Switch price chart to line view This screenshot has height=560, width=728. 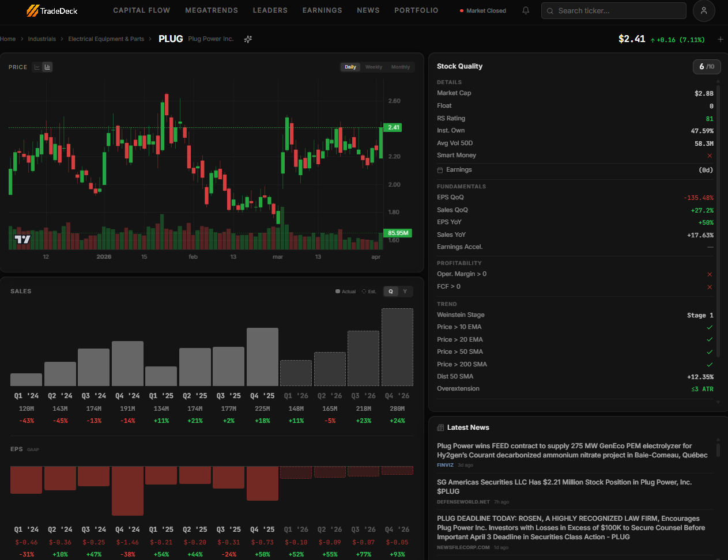pyautogui.click(x=37, y=67)
